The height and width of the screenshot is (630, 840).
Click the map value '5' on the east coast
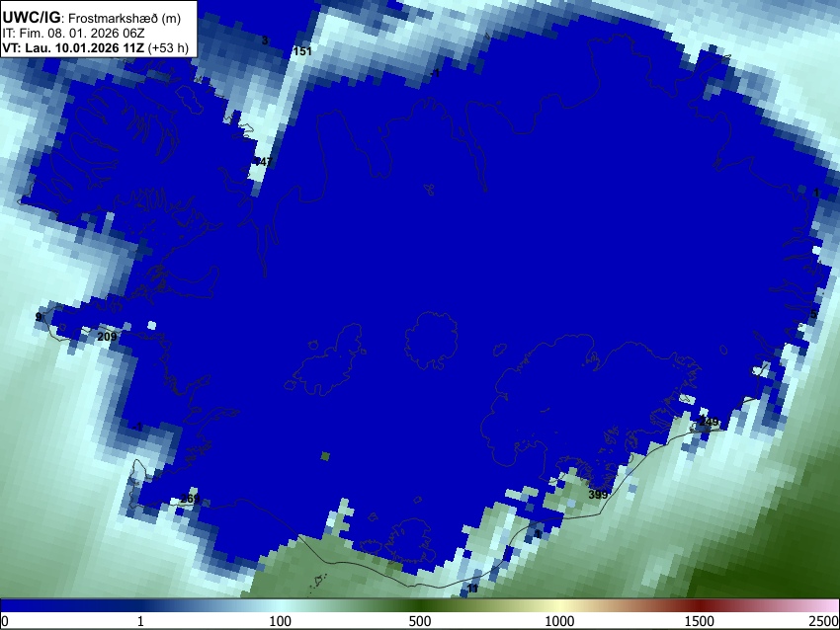[813, 314]
